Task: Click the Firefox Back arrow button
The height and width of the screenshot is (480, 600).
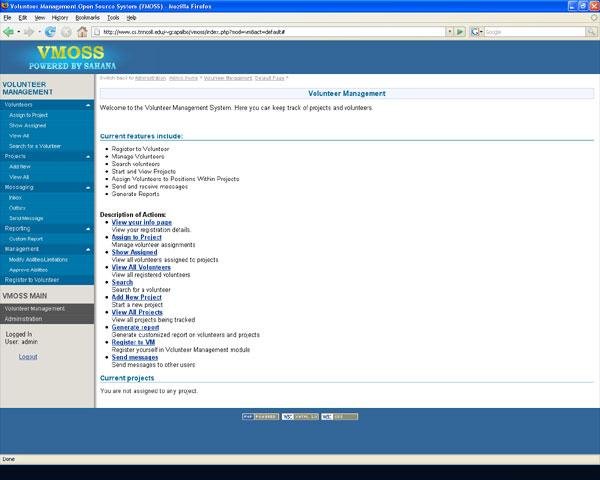Action: [x=8, y=32]
